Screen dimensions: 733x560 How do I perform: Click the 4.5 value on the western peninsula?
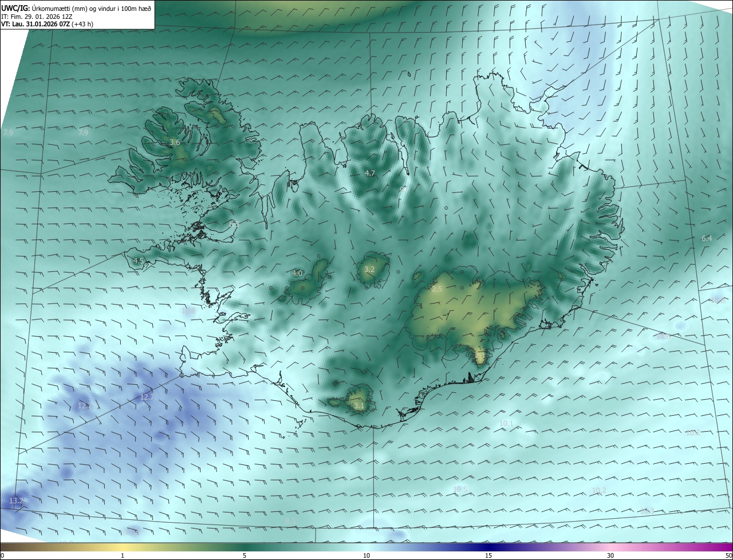tap(138, 261)
